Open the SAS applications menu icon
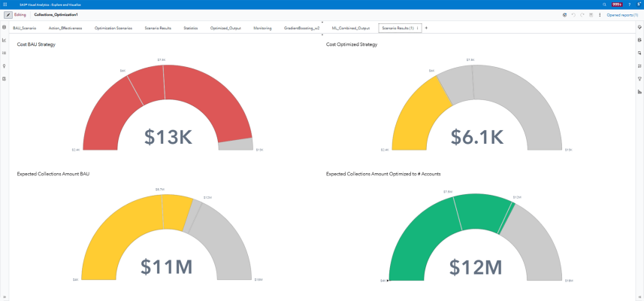 [x=5, y=5]
